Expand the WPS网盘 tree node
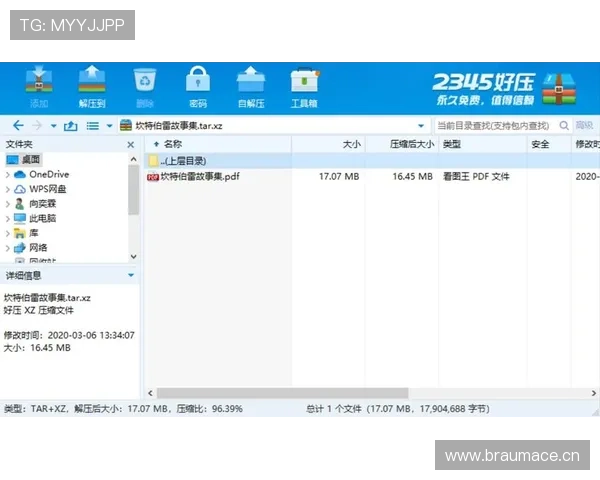This screenshot has height=480, width=600. click(8, 189)
